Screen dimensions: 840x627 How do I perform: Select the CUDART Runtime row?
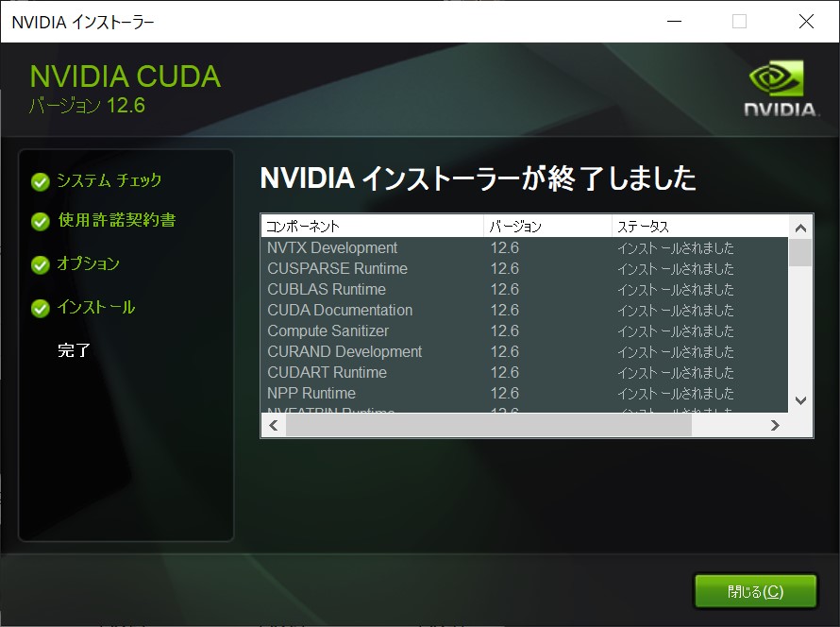click(x=525, y=372)
